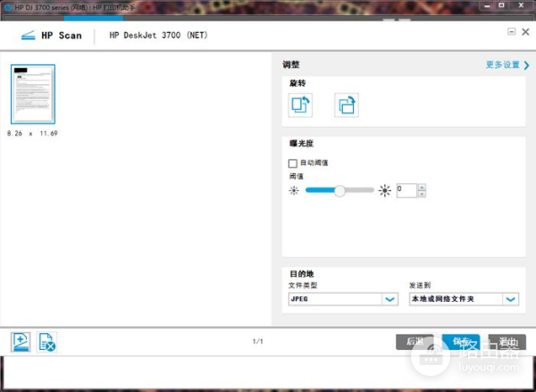The width and height of the screenshot is (536, 392).
Task: Increase threshold with the up spinner arrow
Action: click(x=422, y=187)
